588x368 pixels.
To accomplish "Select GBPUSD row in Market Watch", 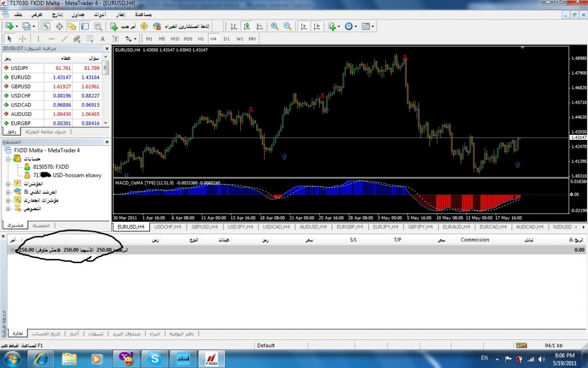I will click(x=52, y=86).
